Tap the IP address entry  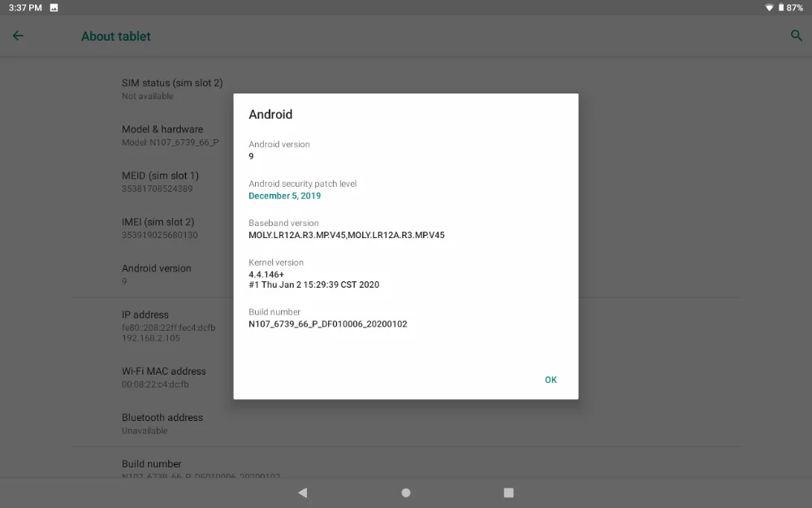point(168,326)
